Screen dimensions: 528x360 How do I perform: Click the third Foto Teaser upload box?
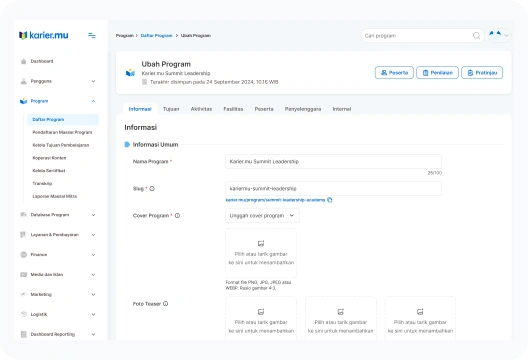pos(420,319)
